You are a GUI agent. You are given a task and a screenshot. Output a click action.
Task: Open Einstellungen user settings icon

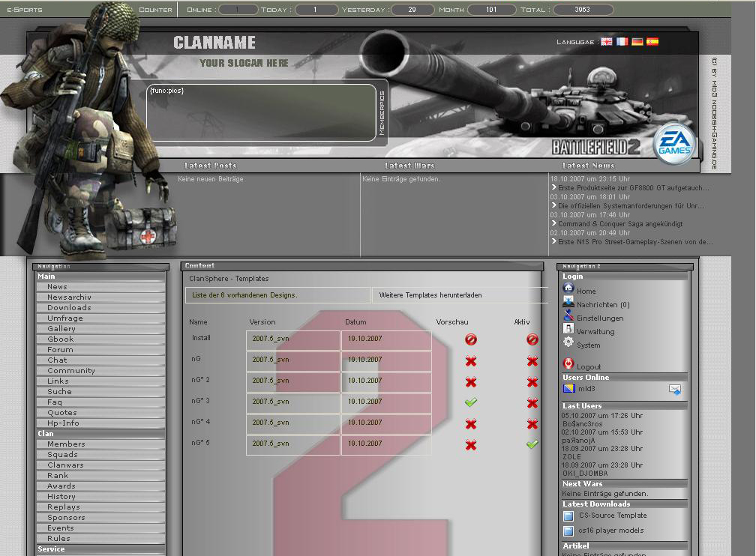click(568, 317)
